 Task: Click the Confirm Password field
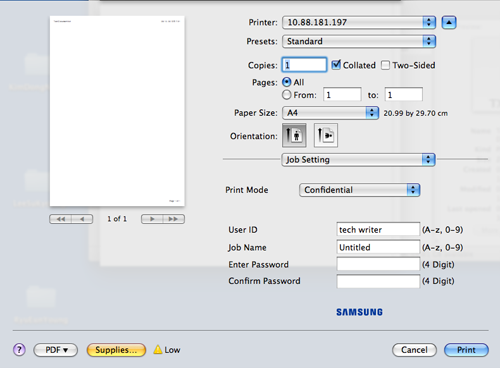point(378,281)
